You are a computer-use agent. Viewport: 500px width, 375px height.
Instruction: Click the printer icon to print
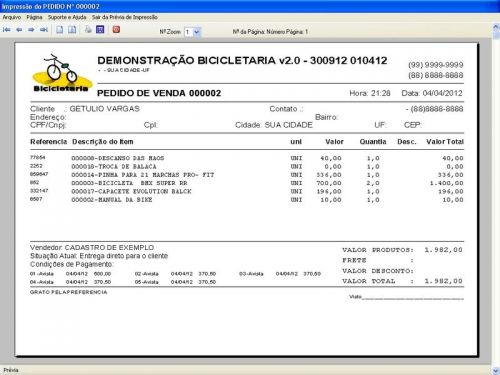coord(88,30)
